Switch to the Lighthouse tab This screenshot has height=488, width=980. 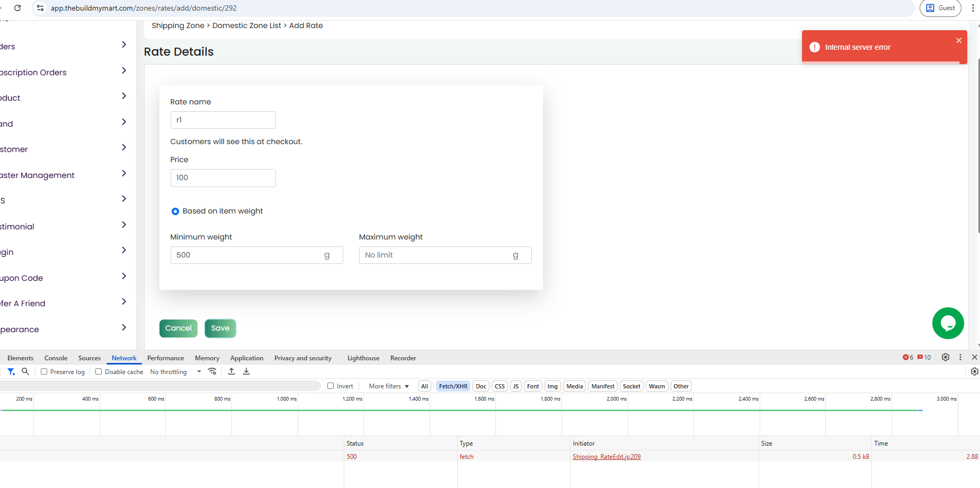click(x=363, y=358)
